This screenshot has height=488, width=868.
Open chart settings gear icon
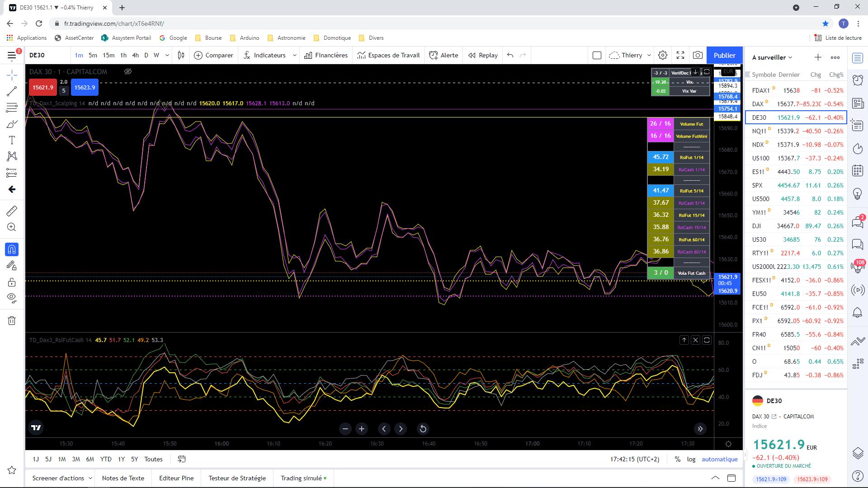coord(663,55)
